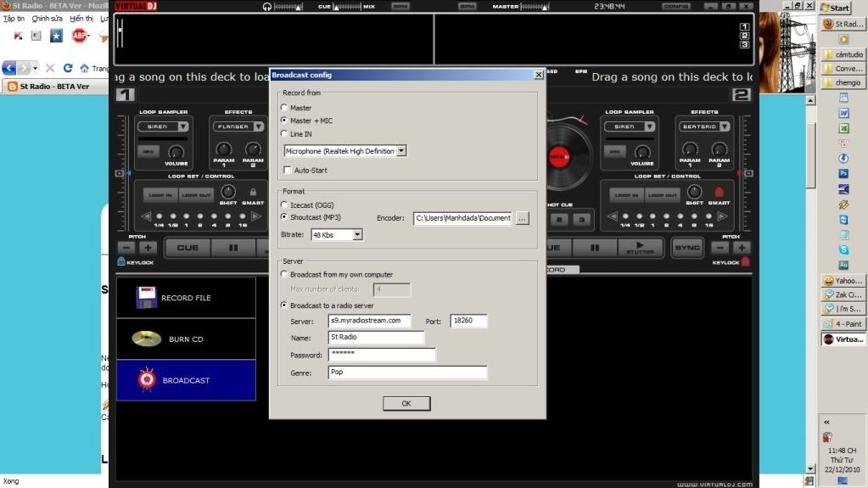Click OK in the Broadcast config dialog
The width and height of the screenshot is (868, 488).
[406, 403]
